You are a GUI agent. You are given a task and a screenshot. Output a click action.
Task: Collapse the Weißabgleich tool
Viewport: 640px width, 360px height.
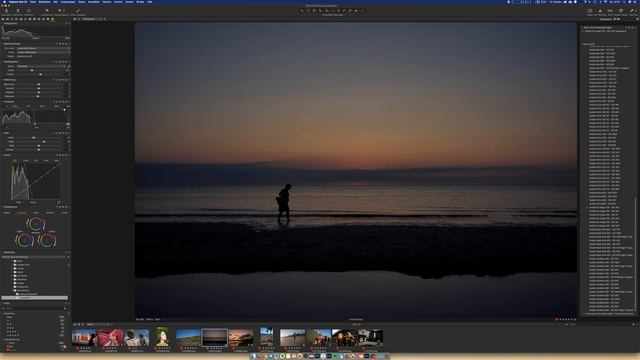pyautogui.click(x=2, y=62)
